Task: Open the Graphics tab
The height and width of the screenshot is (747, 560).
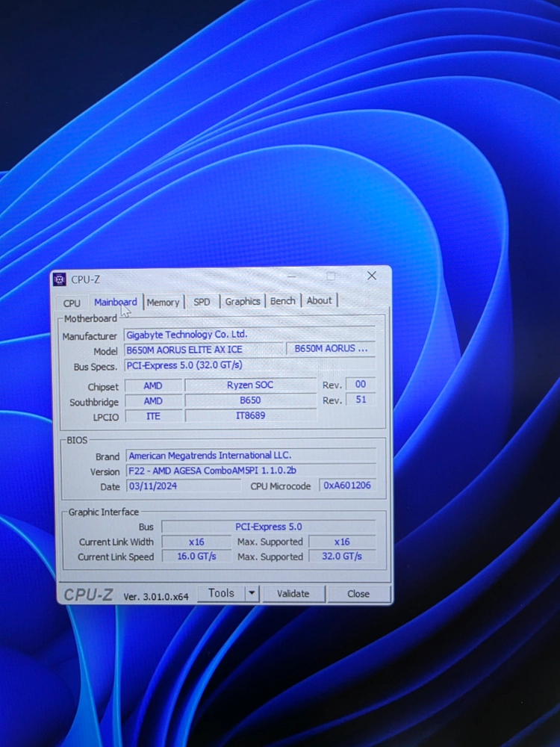Action: [243, 301]
